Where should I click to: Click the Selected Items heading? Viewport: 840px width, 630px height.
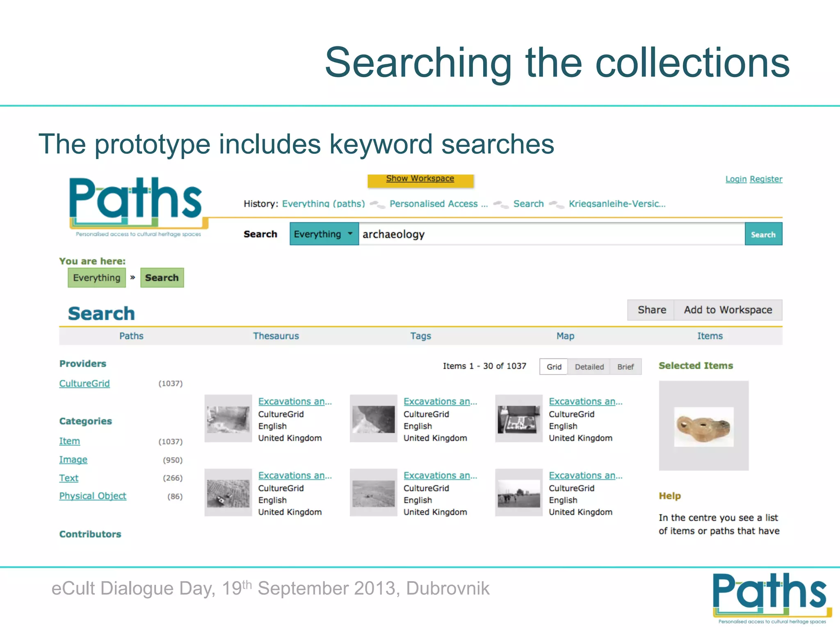coord(696,365)
